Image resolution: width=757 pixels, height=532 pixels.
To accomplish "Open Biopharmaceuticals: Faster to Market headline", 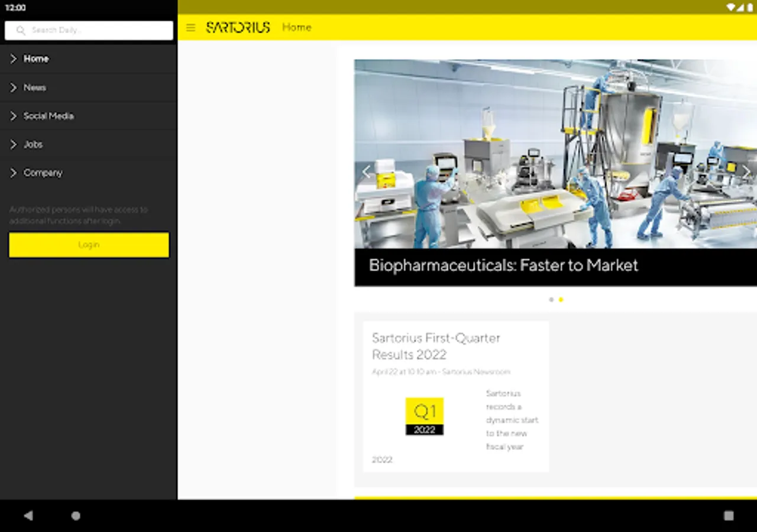I will pyautogui.click(x=503, y=265).
